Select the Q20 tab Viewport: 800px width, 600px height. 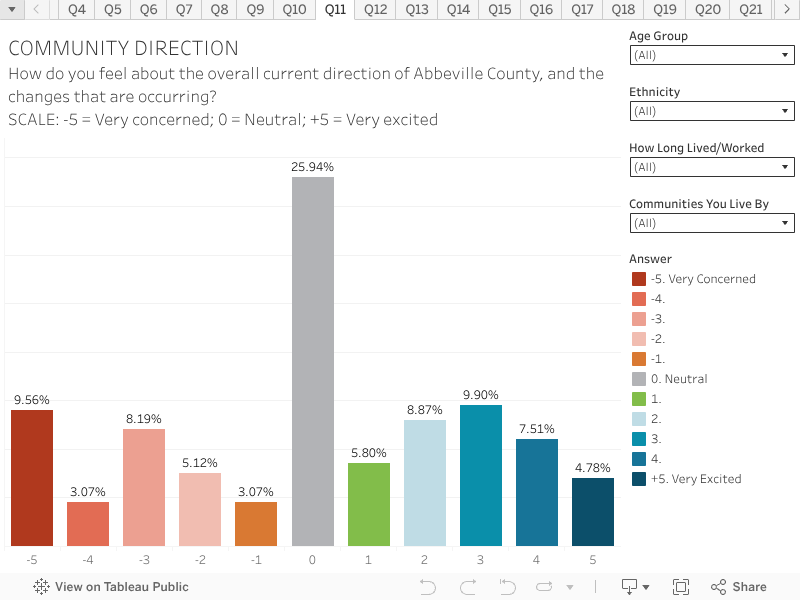click(708, 10)
